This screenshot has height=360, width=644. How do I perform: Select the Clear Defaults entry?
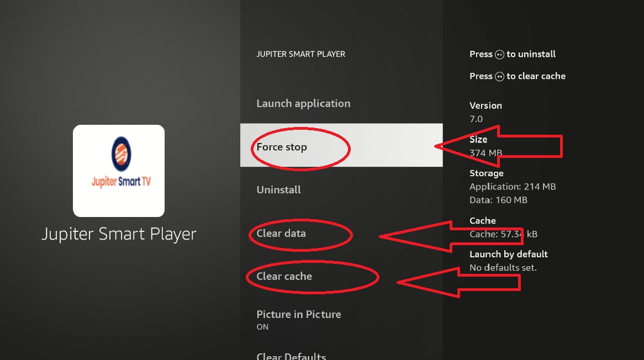291,356
